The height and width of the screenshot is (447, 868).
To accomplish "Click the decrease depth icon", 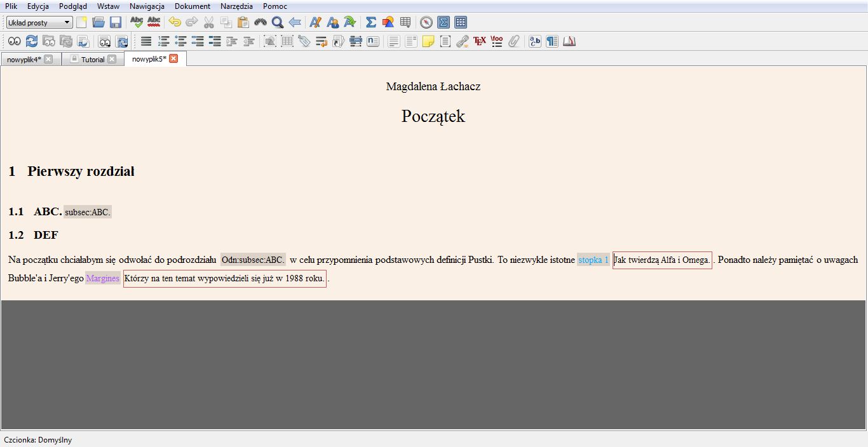I will point(249,41).
